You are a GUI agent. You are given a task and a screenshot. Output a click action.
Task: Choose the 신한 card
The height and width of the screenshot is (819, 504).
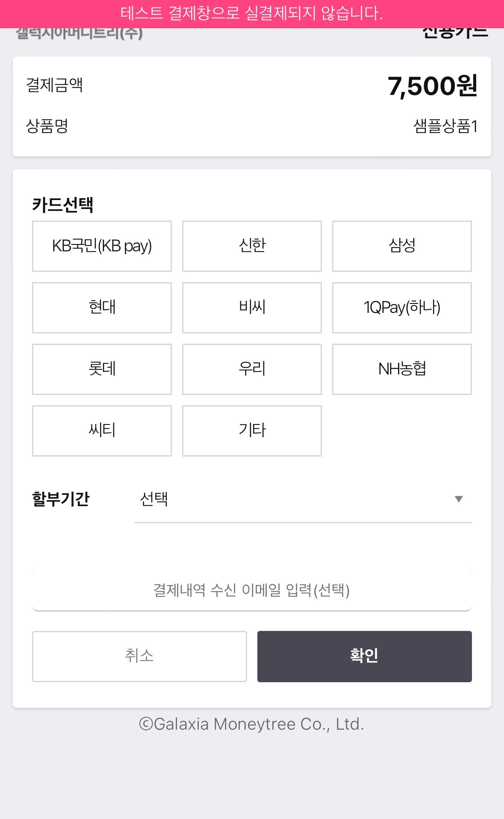coord(252,246)
